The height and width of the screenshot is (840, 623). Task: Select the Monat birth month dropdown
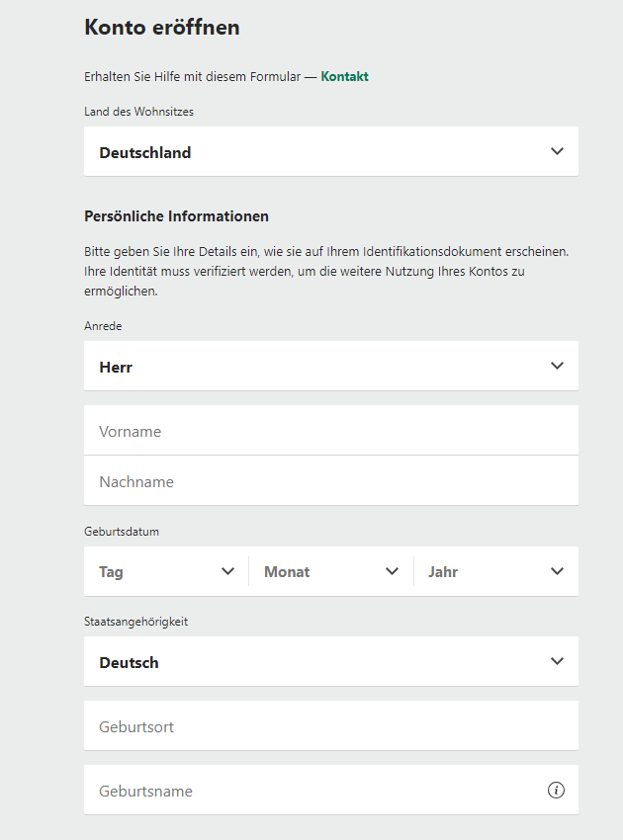tap(331, 571)
